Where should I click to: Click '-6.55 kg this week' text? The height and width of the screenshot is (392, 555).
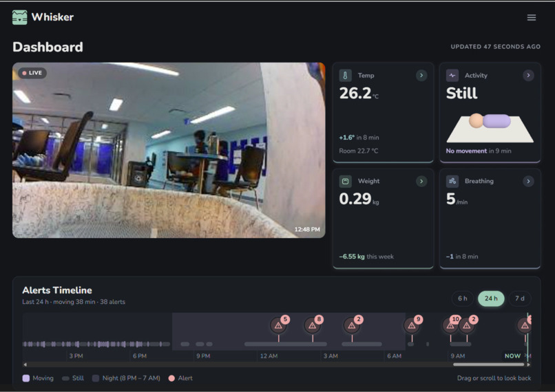tap(366, 257)
